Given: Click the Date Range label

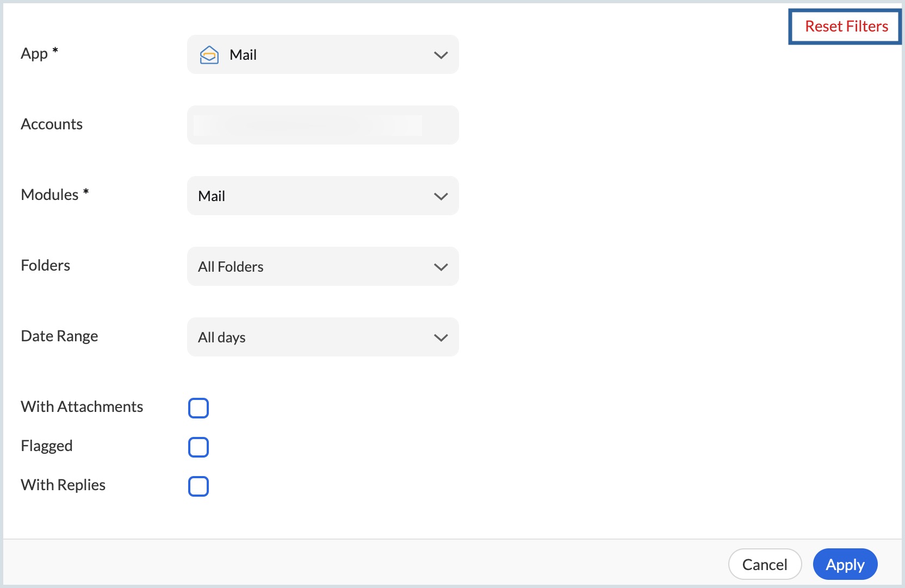Looking at the screenshot, I should point(59,336).
